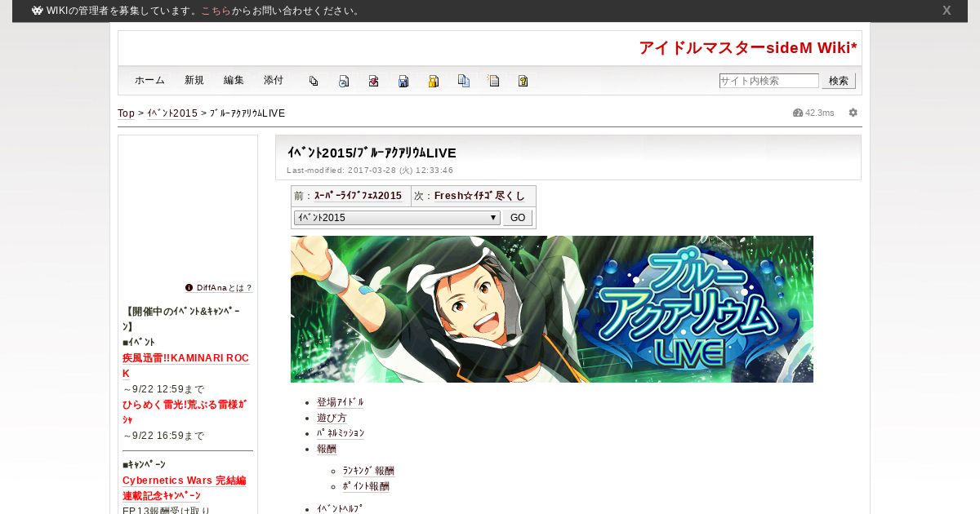Dismiss the top notice bar with X
This screenshot has height=514, width=980.
click(947, 11)
